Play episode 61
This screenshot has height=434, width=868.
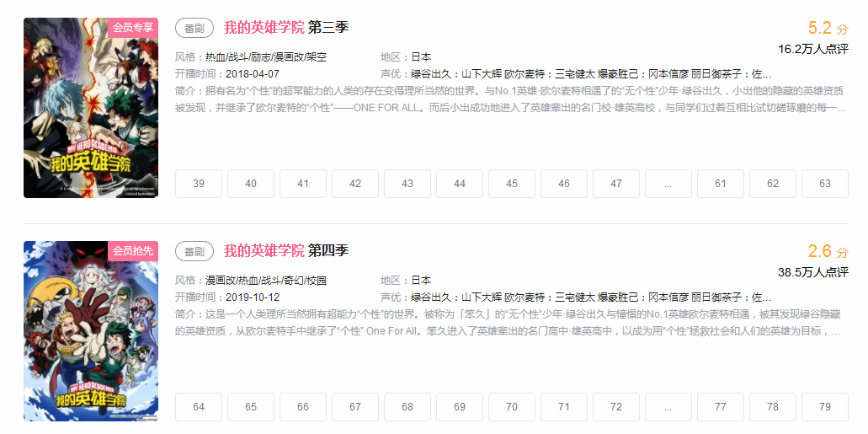[x=720, y=184]
